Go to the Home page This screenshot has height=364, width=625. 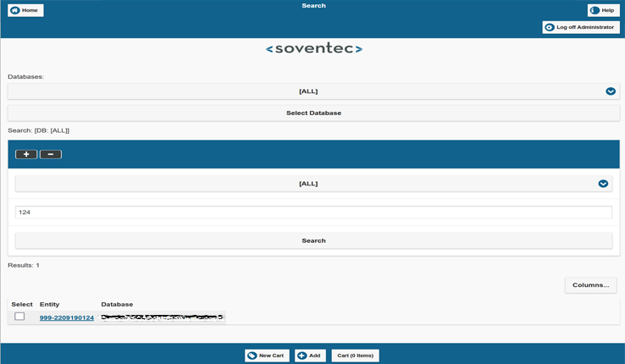pos(25,10)
